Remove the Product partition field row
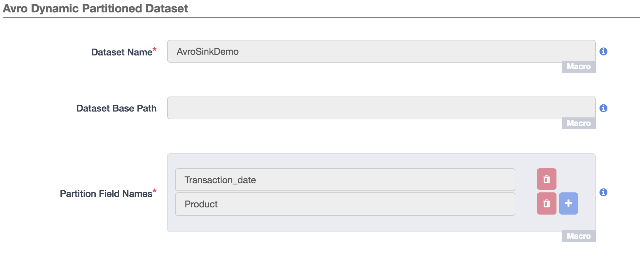This screenshot has width=644, height=255. tap(546, 203)
